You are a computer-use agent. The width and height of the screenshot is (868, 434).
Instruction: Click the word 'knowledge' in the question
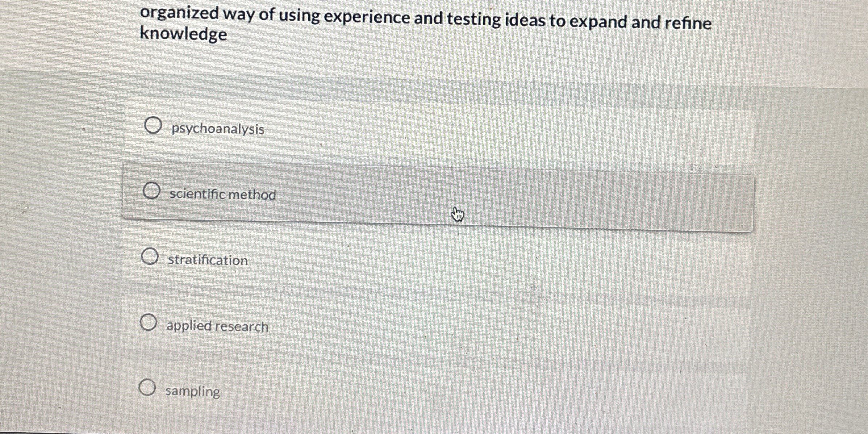tap(183, 34)
